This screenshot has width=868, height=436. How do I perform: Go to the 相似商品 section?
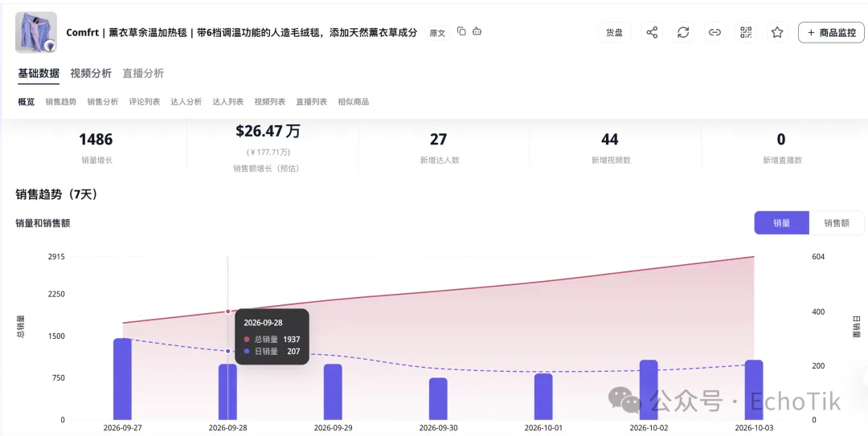353,102
